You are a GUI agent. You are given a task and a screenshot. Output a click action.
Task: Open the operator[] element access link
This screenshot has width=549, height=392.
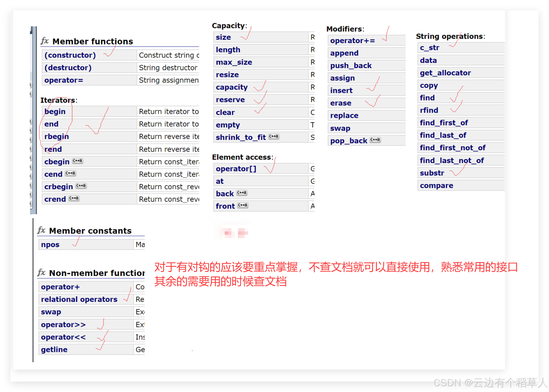click(236, 169)
